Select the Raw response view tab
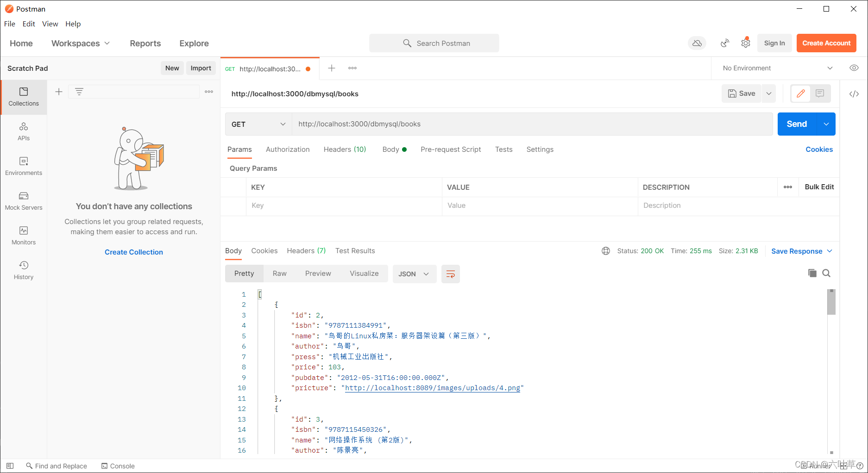The width and height of the screenshot is (868, 473). [279, 274]
